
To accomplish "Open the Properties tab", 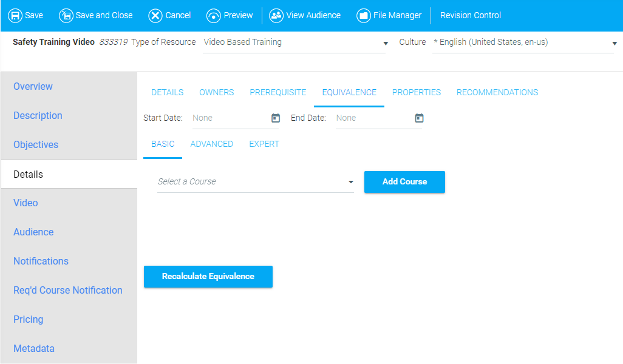I will point(416,92).
